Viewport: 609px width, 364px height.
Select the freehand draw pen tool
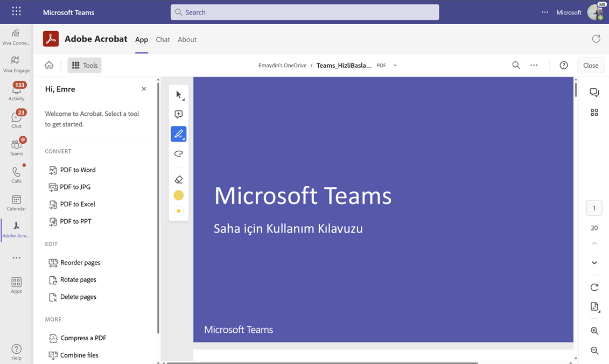[179, 134]
